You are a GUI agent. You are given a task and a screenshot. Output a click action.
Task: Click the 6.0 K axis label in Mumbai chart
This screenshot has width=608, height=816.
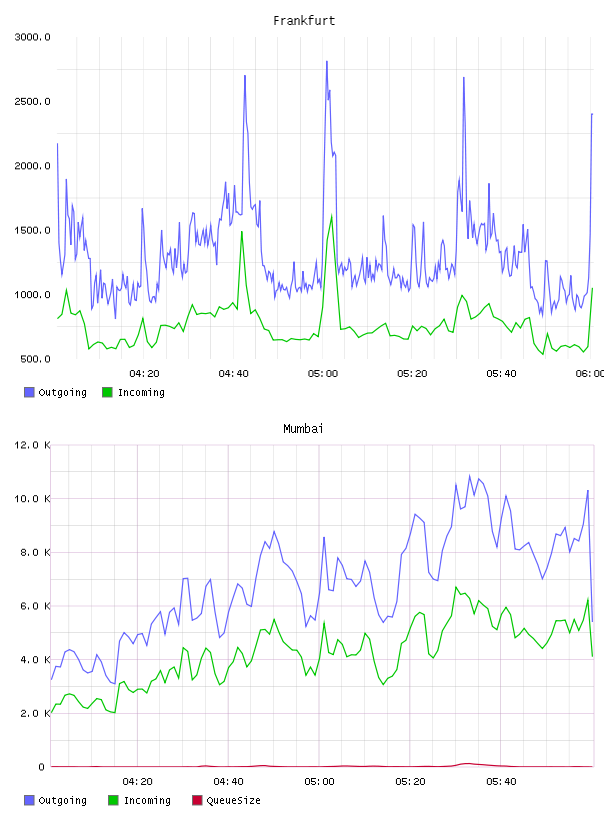pos(35,606)
